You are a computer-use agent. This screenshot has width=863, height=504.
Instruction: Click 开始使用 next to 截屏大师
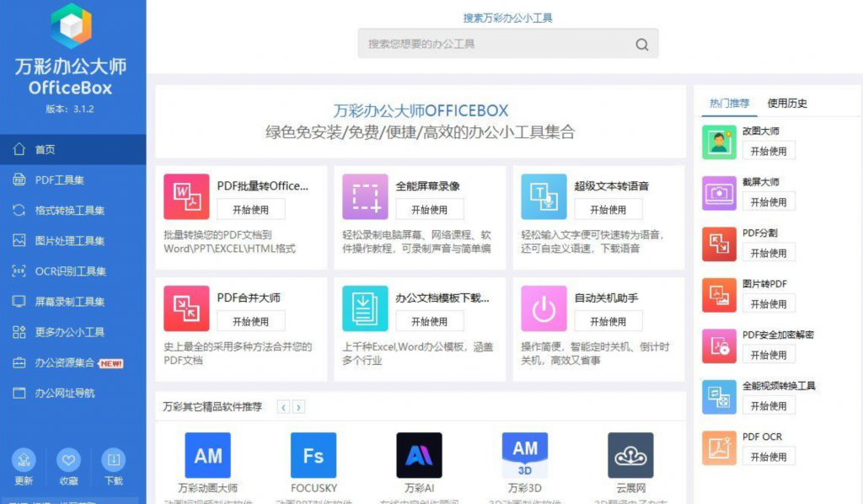point(769,202)
